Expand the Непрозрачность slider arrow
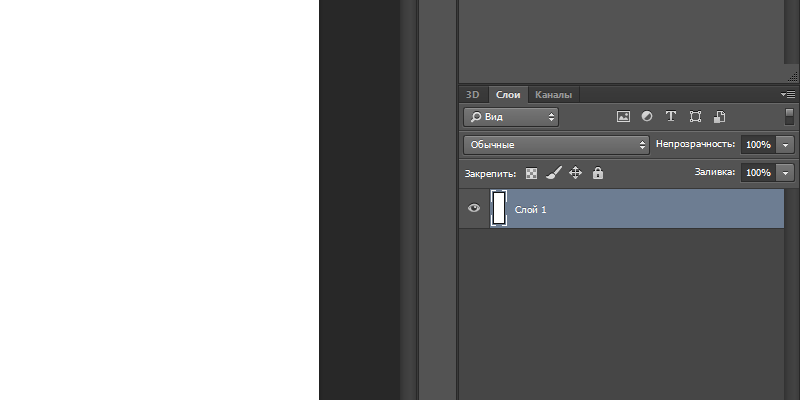Image resolution: width=800 pixels, height=400 pixels. [x=785, y=145]
